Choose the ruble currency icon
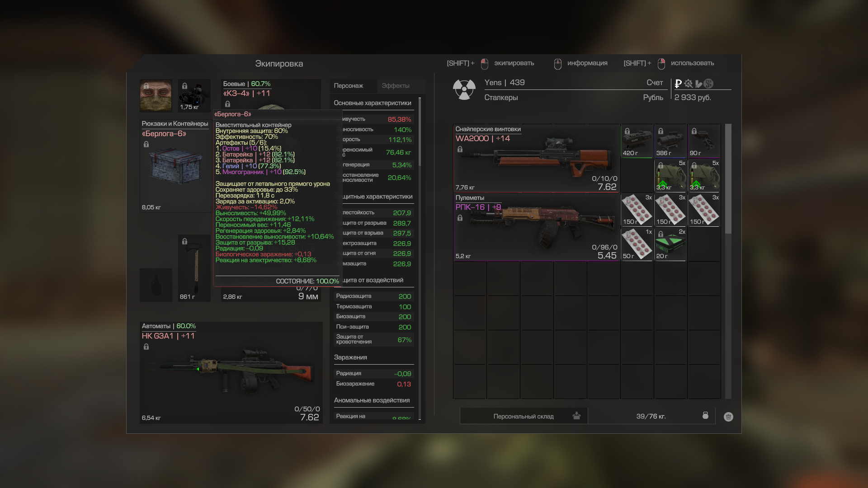This screenshot has height=488, width=868. coord(678,84)
